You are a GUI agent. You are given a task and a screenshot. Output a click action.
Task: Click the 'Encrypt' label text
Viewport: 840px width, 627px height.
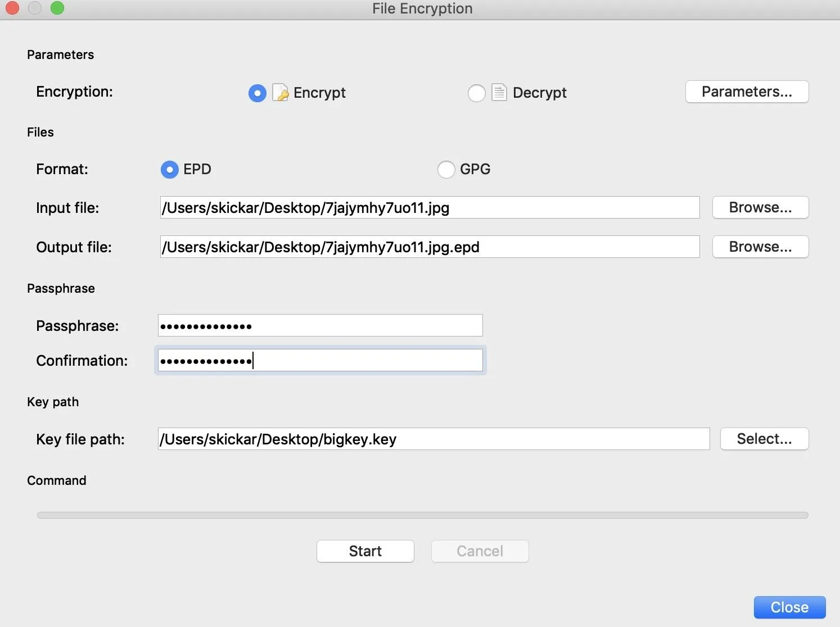(319, 93)
